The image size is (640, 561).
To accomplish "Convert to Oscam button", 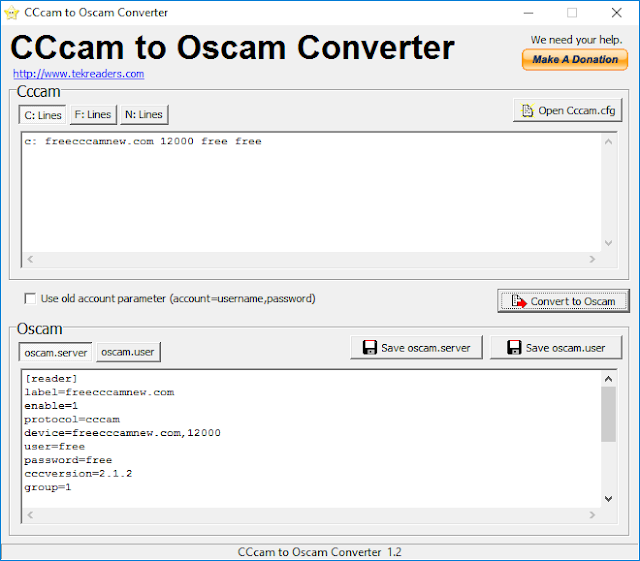I will click(x=563, y=301).
